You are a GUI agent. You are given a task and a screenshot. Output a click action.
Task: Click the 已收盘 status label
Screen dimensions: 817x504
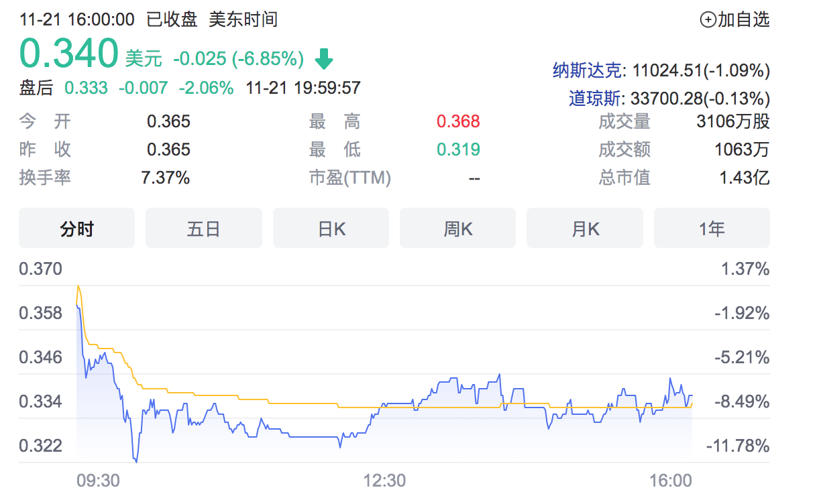(172, 19)
